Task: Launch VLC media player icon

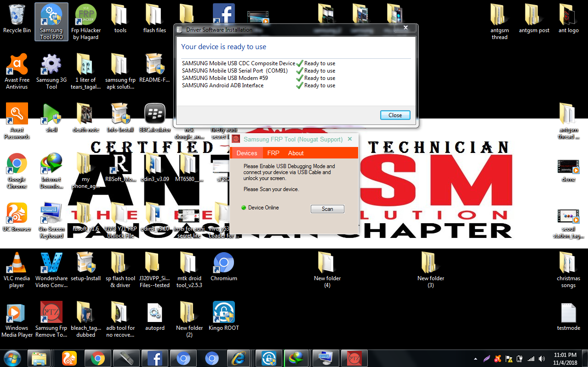Action: (17, 270)
